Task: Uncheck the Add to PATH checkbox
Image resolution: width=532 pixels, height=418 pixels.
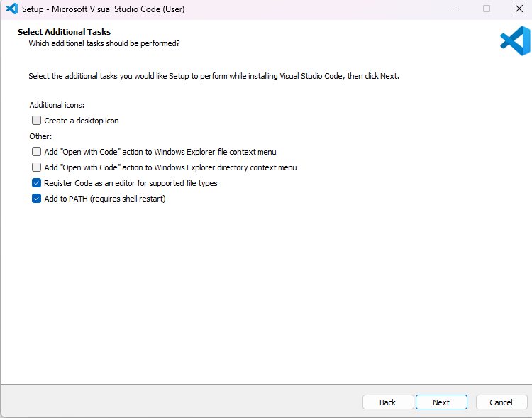Action: click(36, 199)
